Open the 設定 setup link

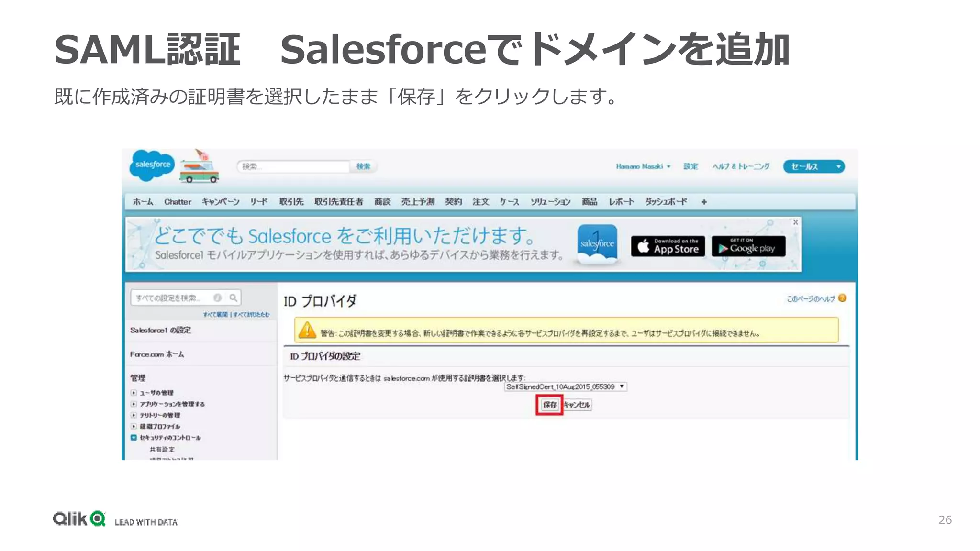tap(690, 166)
